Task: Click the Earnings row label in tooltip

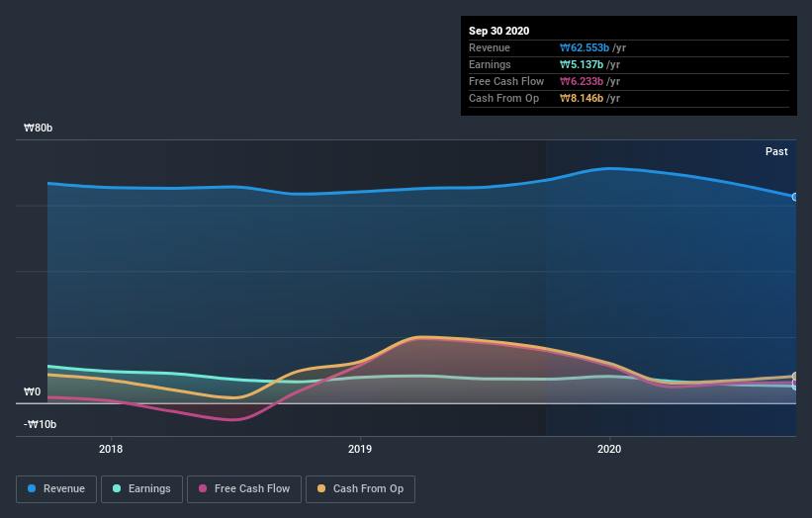Action: tap(490, 64)
